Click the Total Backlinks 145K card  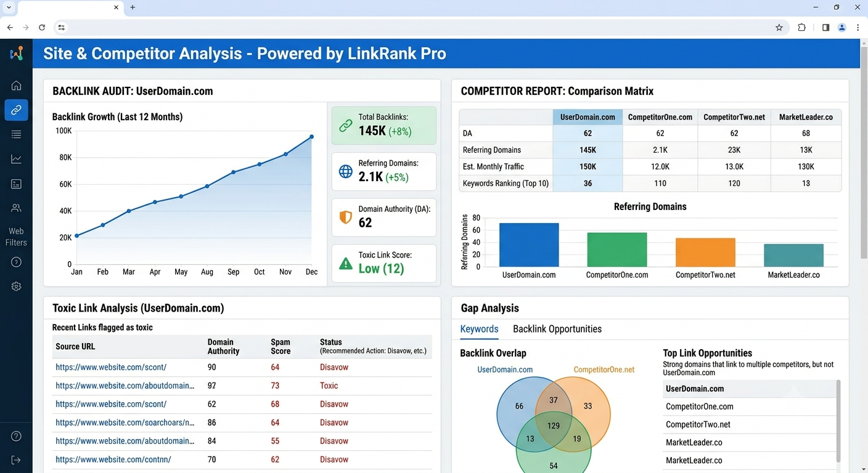[x=384, y=126]
